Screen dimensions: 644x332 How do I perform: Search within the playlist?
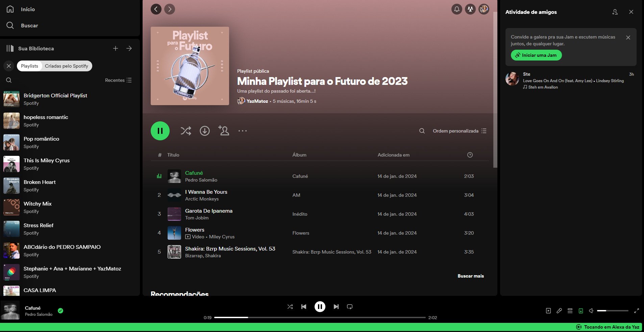pos(422,131)
